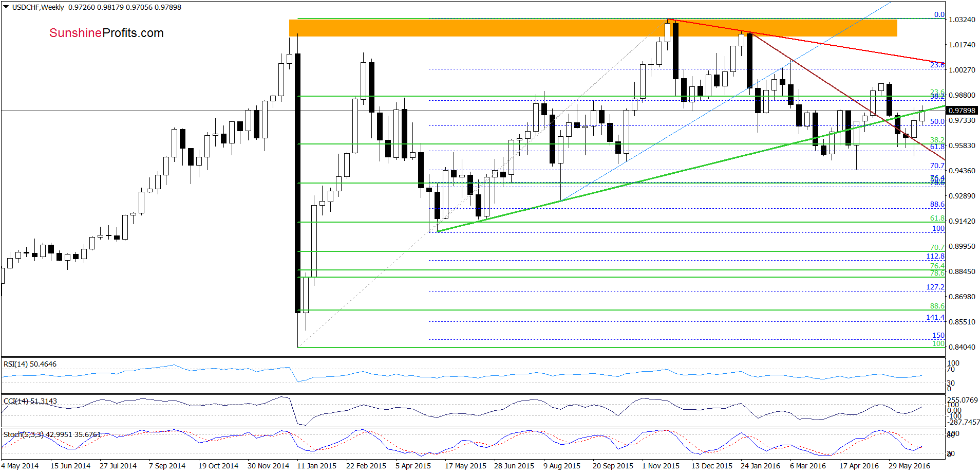This screenshot has height=473, width=980.
Task: Click the 0.98800 price axis label
Action: 962,95
